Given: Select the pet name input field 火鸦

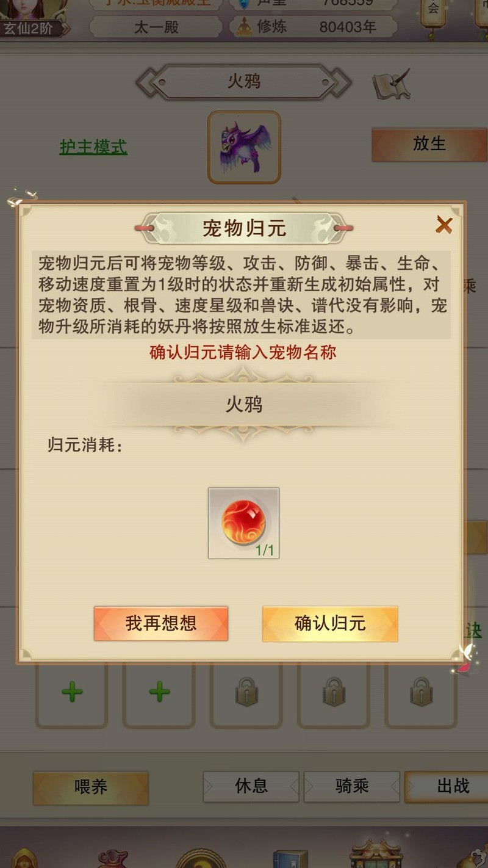Looking at the screenshot, I should (x=244, y=405).
